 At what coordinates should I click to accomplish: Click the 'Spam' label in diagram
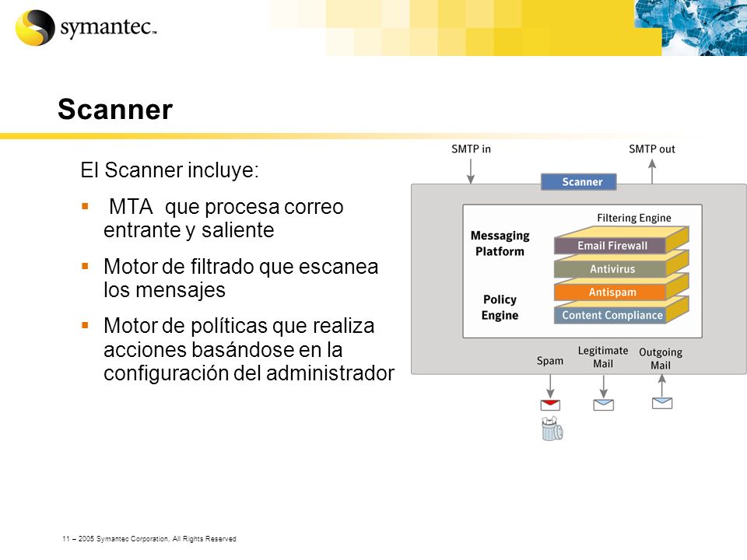point(550,361)
